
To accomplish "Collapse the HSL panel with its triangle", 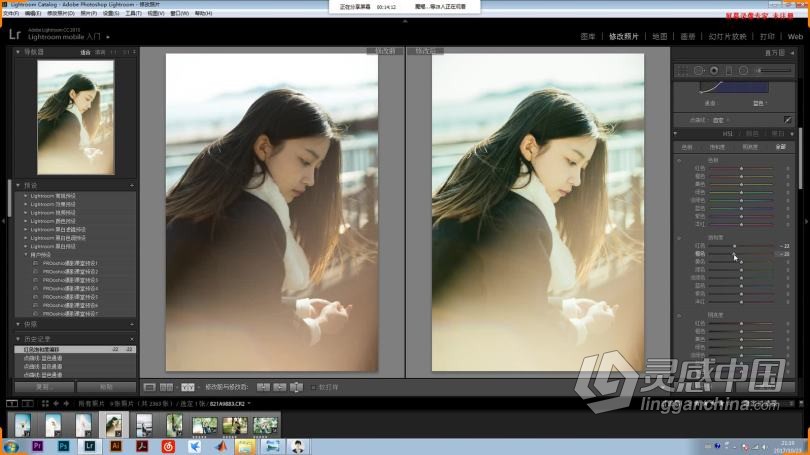I will click(792, 134).
